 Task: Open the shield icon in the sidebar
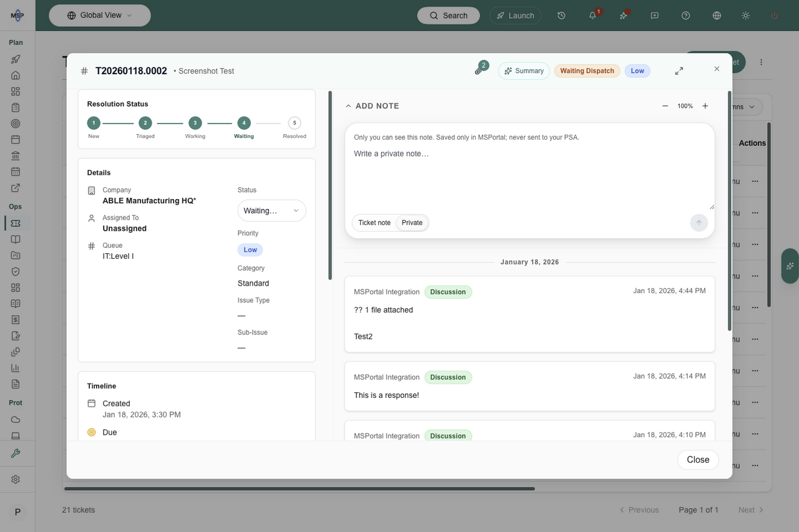(x=16, y=271)
